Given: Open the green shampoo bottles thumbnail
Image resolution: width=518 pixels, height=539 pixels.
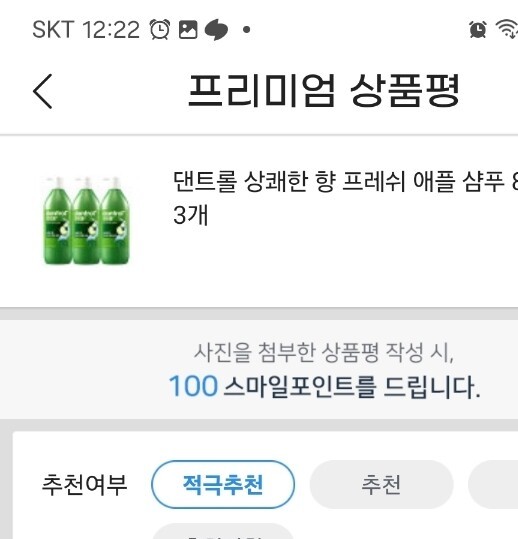Looking at the screenshot, I should pos(87,221).
